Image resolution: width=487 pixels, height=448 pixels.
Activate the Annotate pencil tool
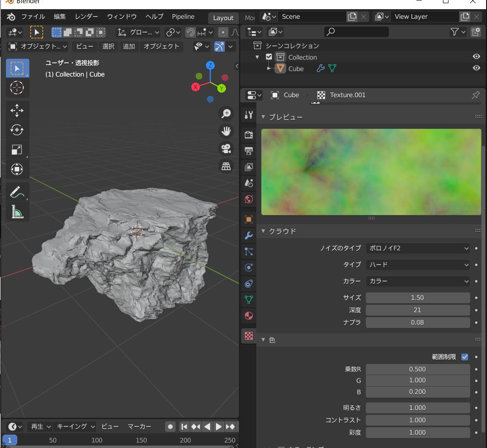tap(17, 191)
